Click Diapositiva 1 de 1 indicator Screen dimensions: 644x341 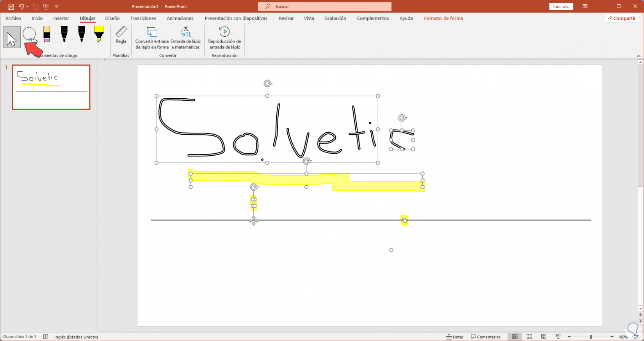[x=20, y=337]
